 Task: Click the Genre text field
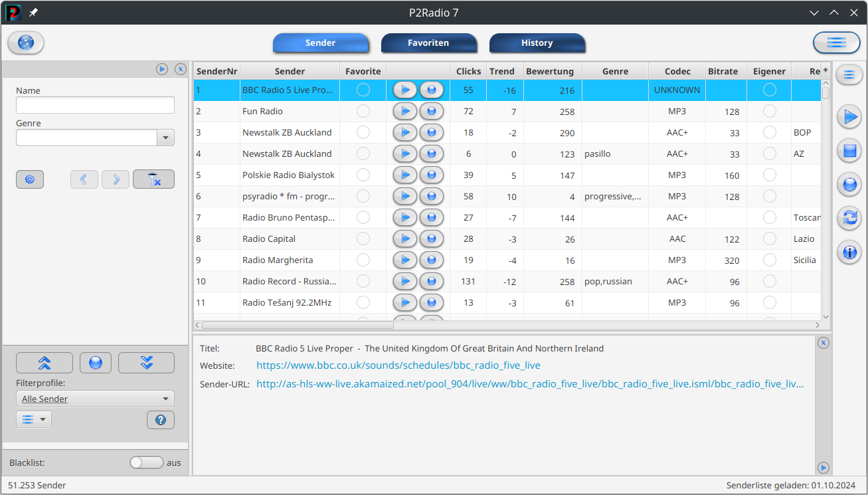coord(86,138)
